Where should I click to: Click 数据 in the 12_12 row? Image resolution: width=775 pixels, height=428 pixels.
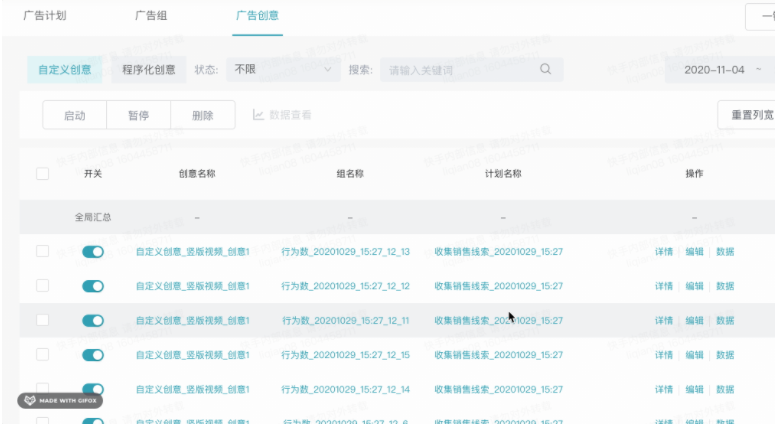[x=725, y=286]
